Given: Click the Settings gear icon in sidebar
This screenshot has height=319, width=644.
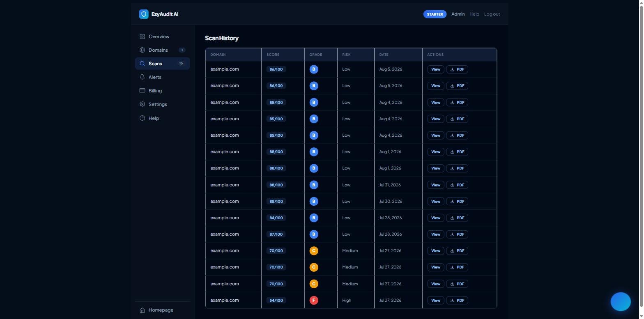Looking at the screenshot, I should [142, 104].
